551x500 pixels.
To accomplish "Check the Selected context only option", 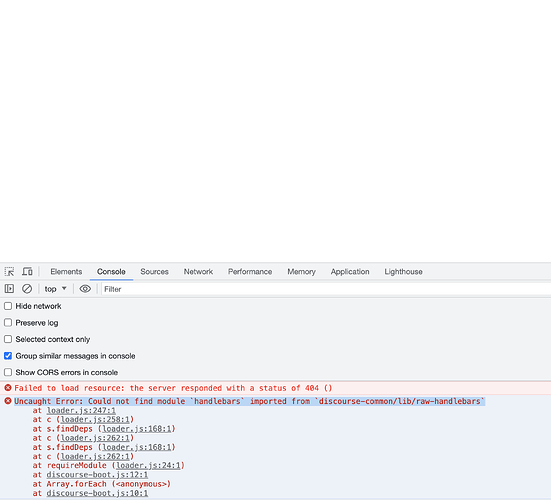I will 8,339.
